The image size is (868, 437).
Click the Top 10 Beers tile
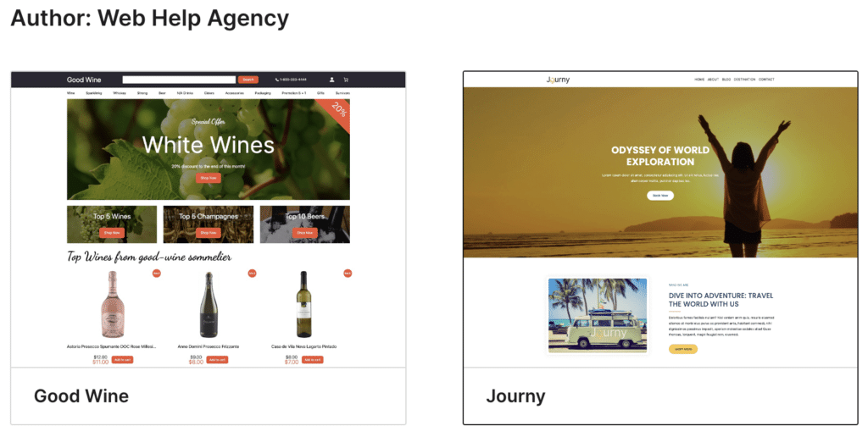304,224
